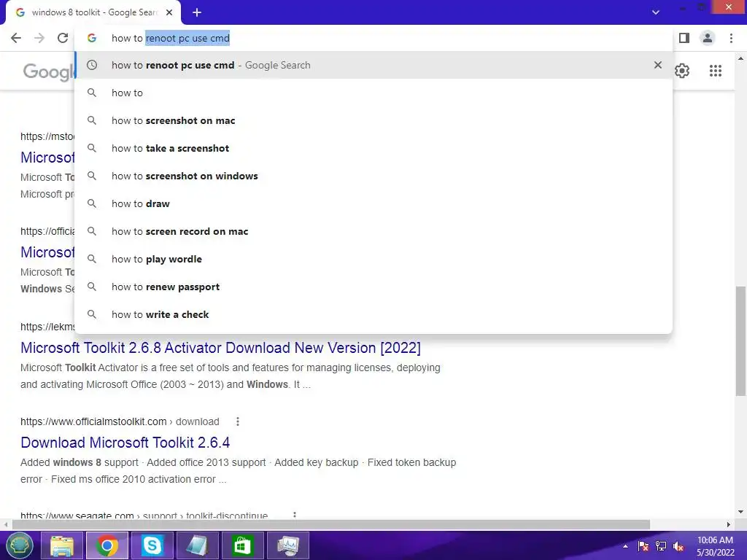Choose how to play wordle suggestion
This screenshot has height=560, width=747.
(x=374, y=259)
